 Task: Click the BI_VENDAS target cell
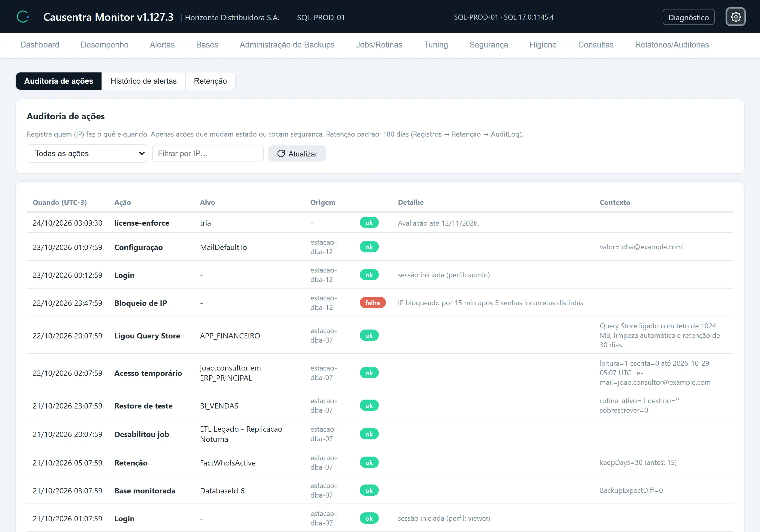coord(219,406)
